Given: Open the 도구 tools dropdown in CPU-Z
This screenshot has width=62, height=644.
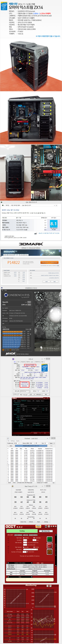Looking at the screenshot, I should (x=32, y=395).
